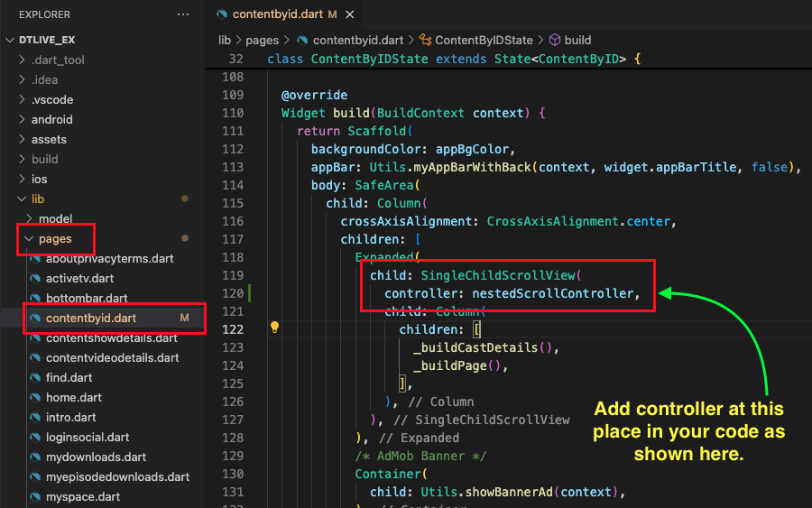Open contentvideodetails.dart file
Image resolution: width=812 pixels, height=508 pixels.
pyautogui.click(x=113, y=358)
